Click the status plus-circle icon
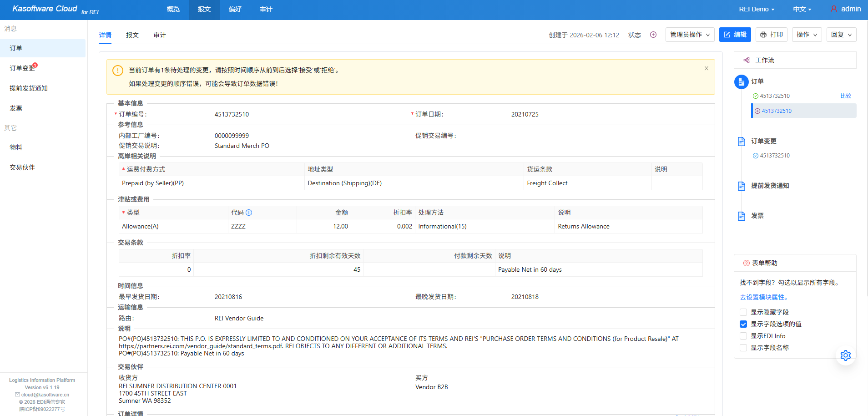868x416 pixels. 653,35
